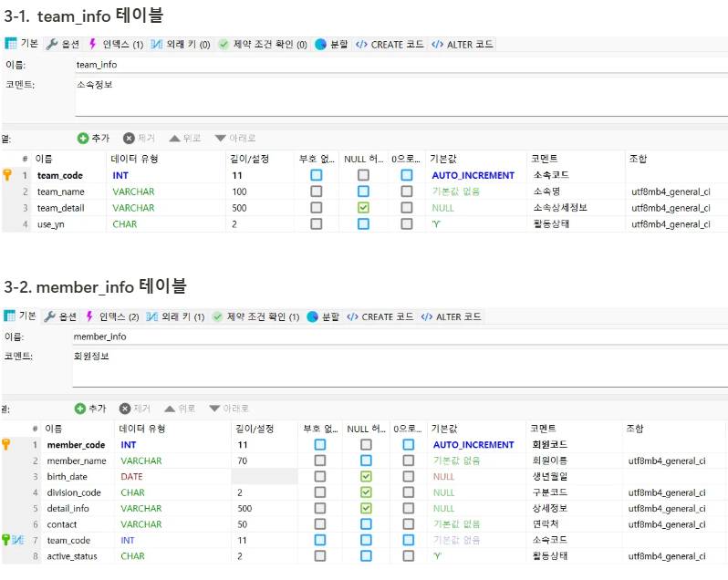Click 기본값 column header in team_info
This screenshot has height=580, width=728.
tap(443, 159)
